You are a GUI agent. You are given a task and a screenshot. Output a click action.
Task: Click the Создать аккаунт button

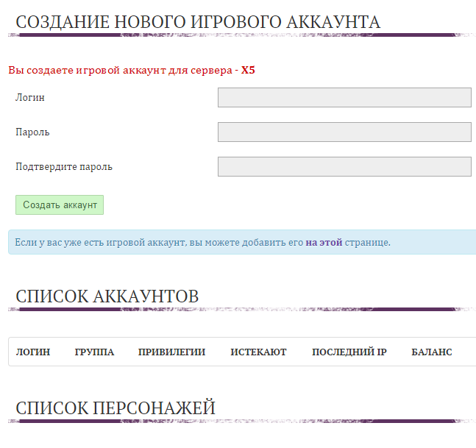point(60,205)
